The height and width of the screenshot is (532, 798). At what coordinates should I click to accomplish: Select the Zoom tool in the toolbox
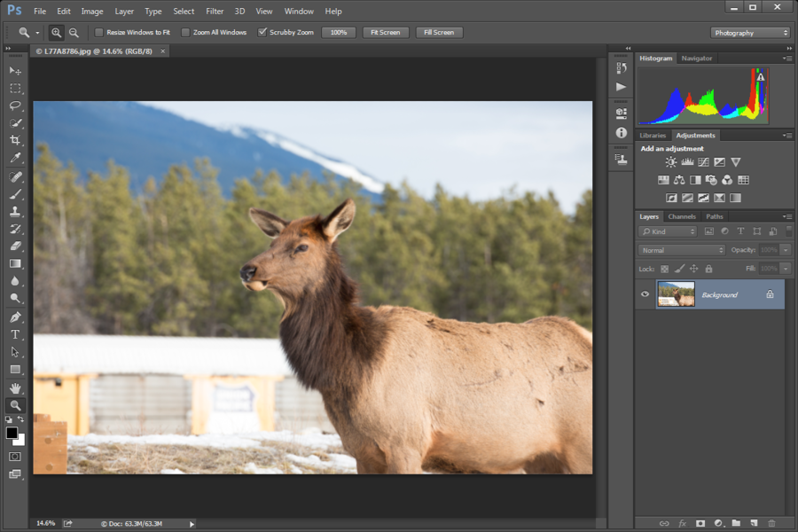point(15,405)
